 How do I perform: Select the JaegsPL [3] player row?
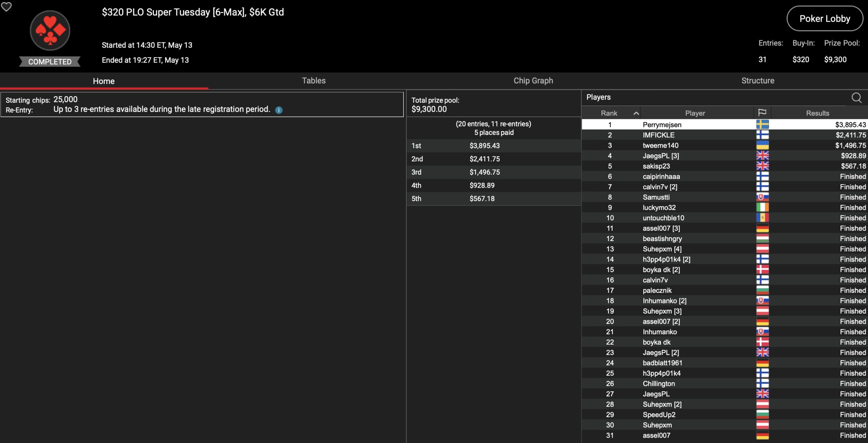[x=660, y=156]
